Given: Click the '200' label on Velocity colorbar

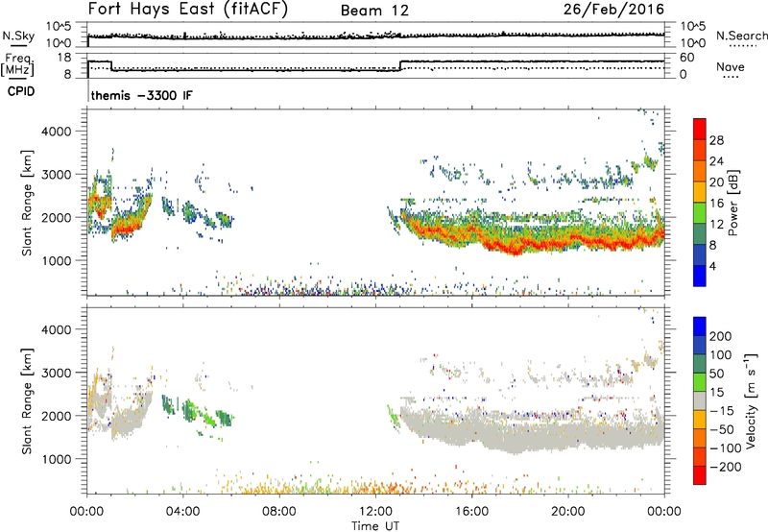Looking at the screenshot, I should [x=721, y=336].
